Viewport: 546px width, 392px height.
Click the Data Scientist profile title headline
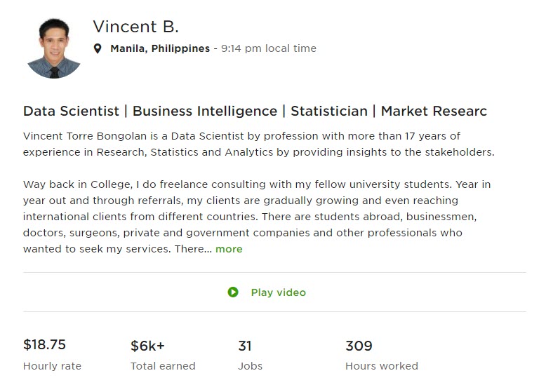(x=255, y=111)
